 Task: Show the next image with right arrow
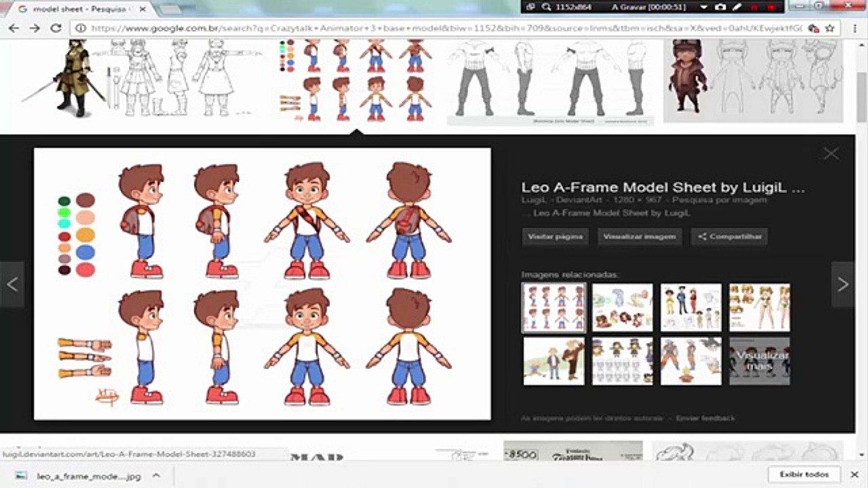point(843,284)
